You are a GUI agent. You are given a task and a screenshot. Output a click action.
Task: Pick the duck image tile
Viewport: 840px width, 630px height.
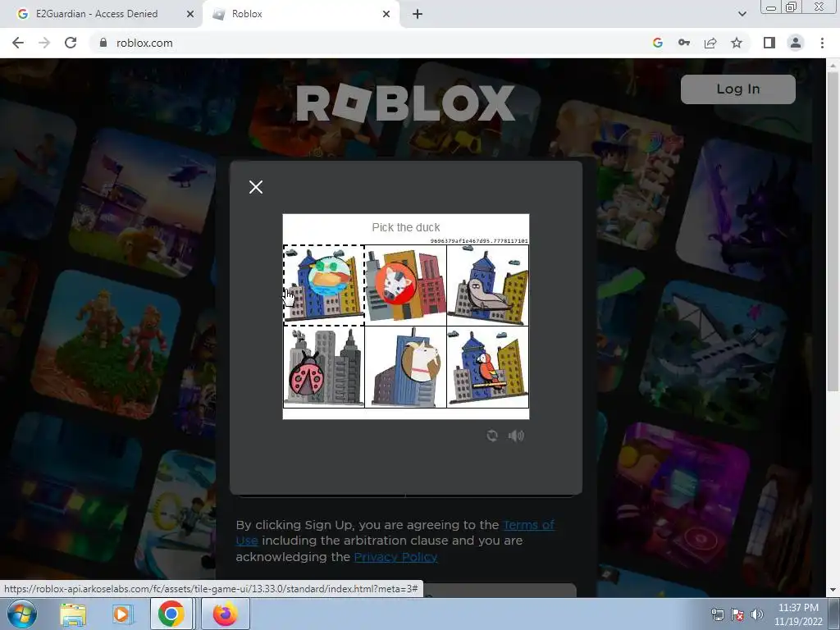tap(323, 285)
